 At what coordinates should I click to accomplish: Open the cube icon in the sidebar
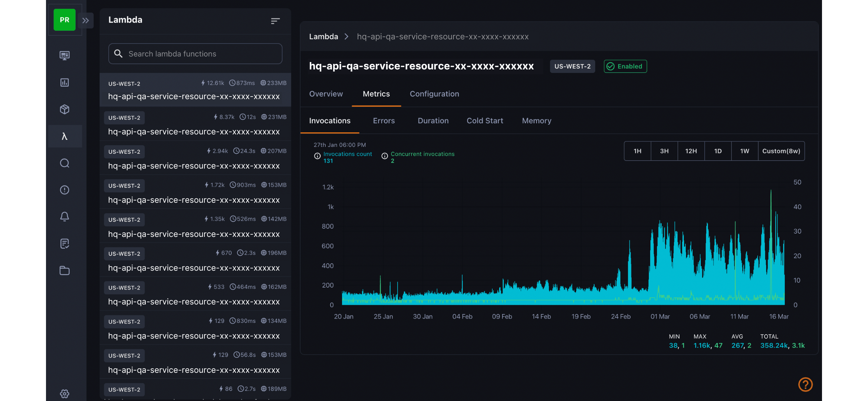point(65,110)
